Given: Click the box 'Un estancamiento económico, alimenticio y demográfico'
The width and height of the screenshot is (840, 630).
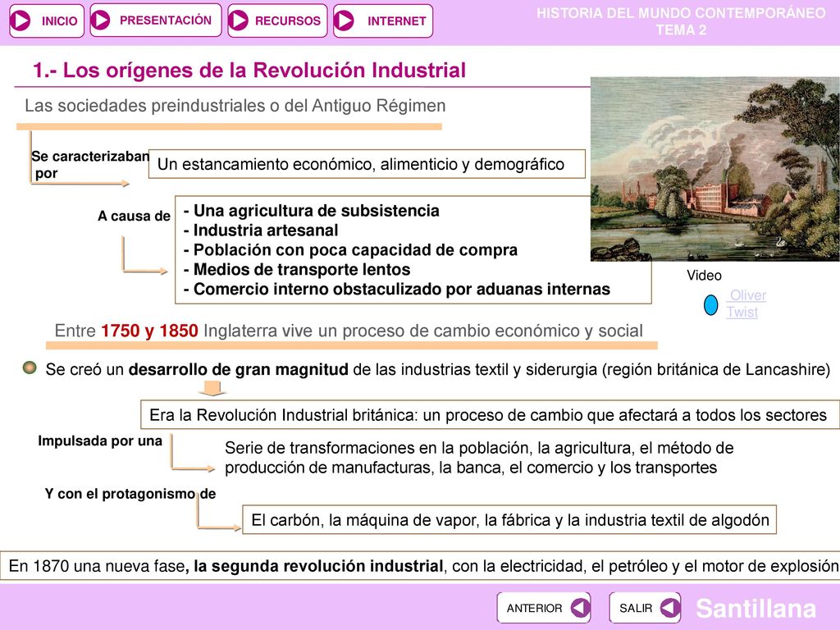Looking at the screenshot, I should click(x=367, y=164).
